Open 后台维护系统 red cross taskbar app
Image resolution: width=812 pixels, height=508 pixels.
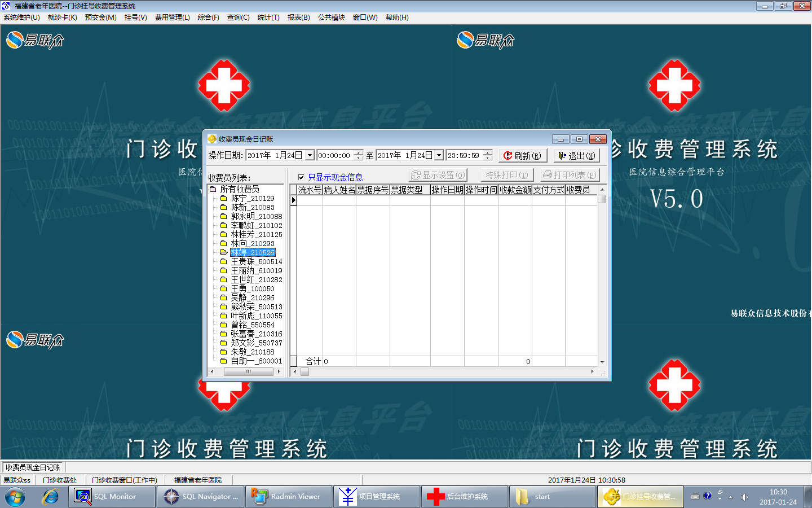(x=465, y=497)
